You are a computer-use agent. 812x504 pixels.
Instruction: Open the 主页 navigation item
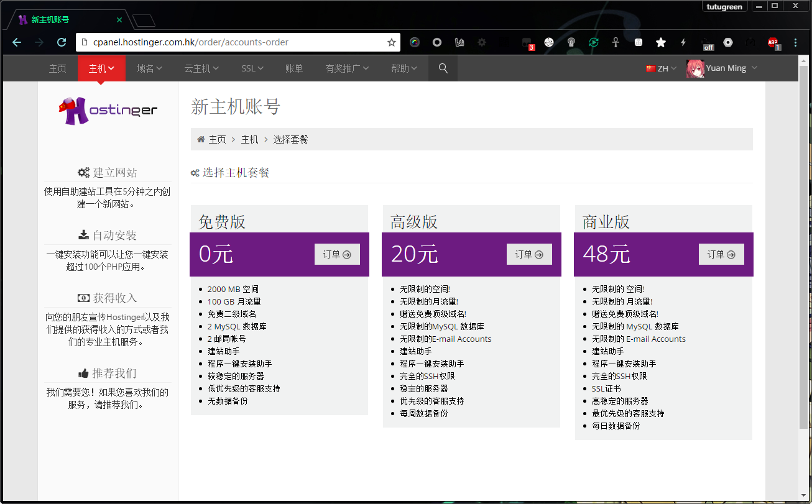[58, 68]
